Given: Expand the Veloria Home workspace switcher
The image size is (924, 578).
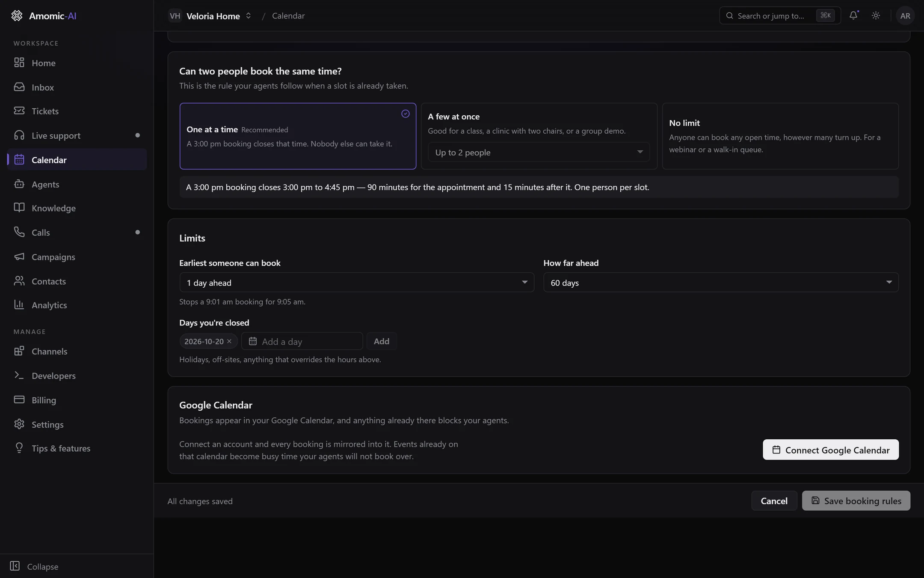Looking at the screenshot, I should [x=210, y=16].
